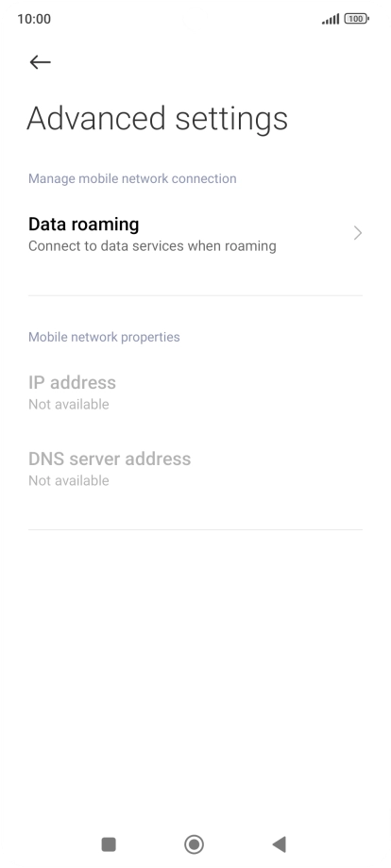Open the Data roaming setting
Screen dimensions: 391x868
(195, 234)
